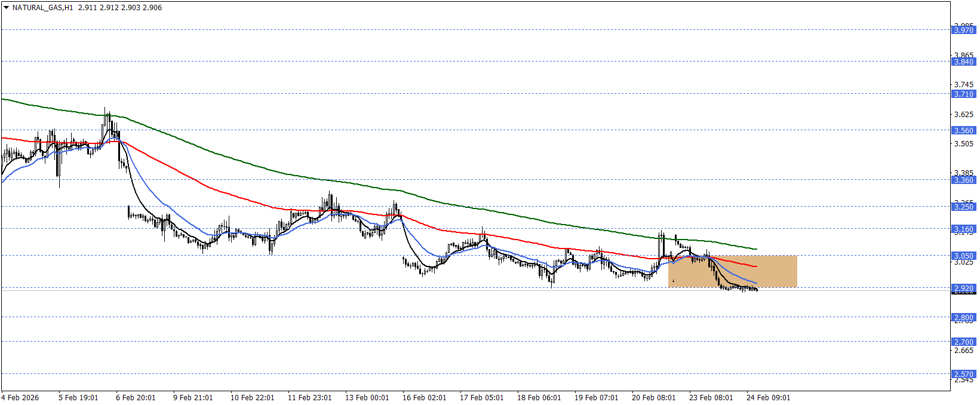The image size is (980, 405).
Task: Click the 2.570 price level label
Action: coord(963,375)
